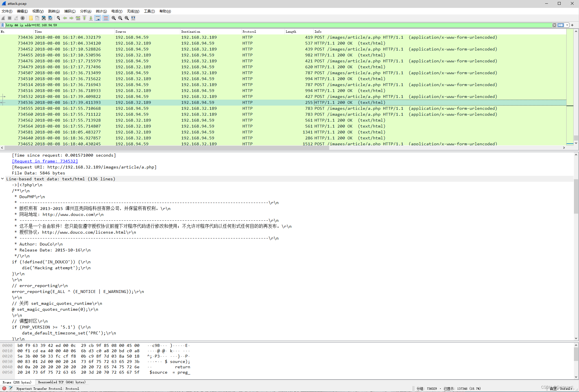
Task: Close the capture file icon
Action: coord(44,18)
